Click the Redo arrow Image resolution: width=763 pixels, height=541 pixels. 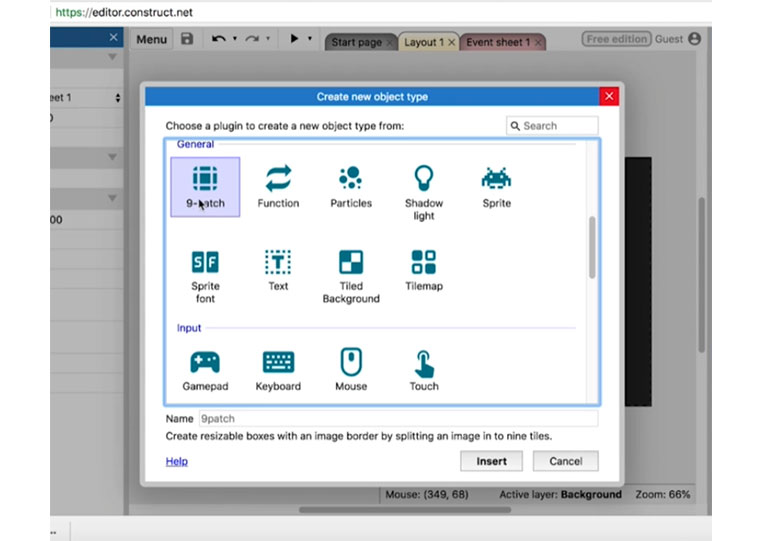(x=252, y=39)
